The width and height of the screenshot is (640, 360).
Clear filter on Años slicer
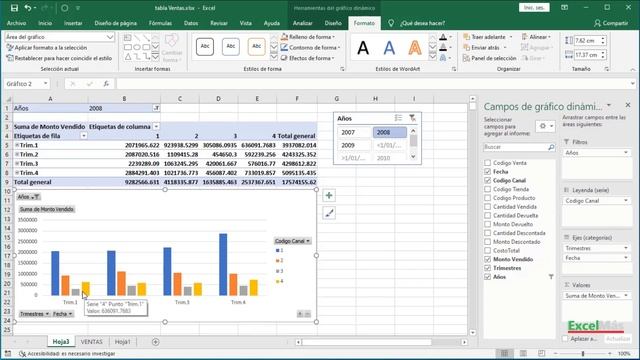pyautogui.click(x=413, y=118)
